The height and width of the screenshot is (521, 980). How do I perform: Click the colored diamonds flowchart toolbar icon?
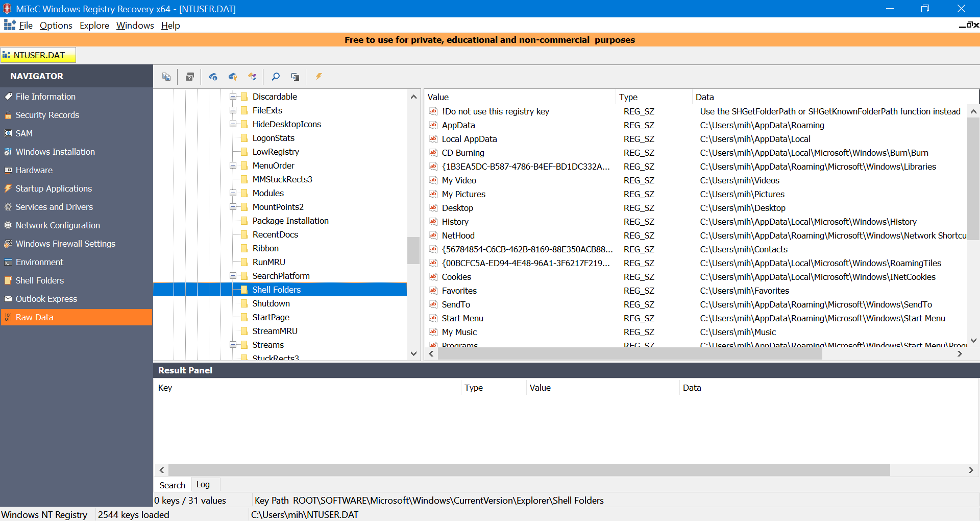252,77
